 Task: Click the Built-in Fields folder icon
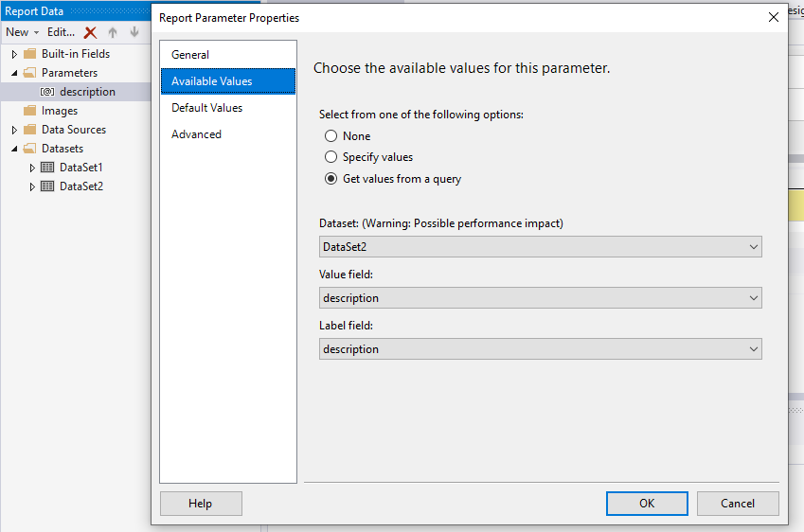[x=30, y=54]
